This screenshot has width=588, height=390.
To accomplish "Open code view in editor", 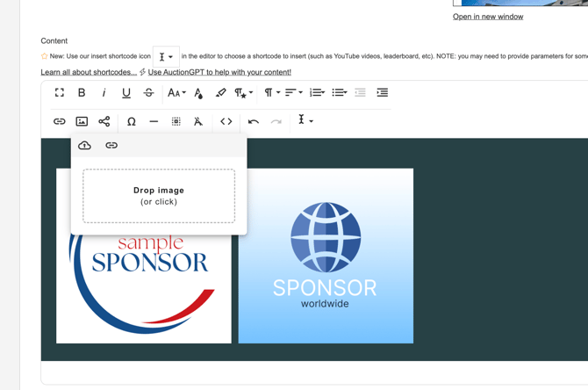I will (226, 121).
